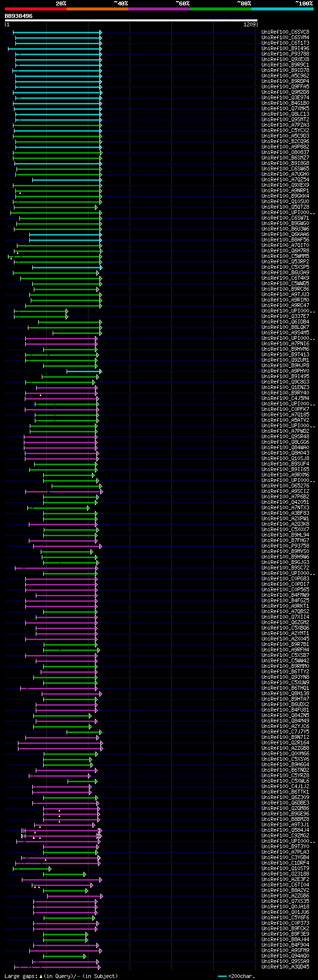Viewport: 318px width, 980px height.
Task: Open hit UniRef100_B9R9C1
Action: pos(285,65)
